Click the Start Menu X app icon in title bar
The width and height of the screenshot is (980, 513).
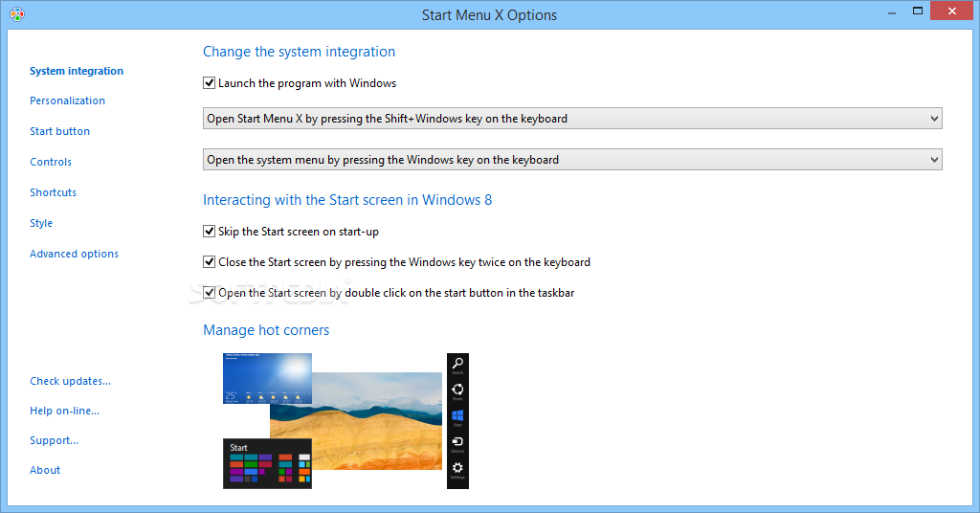[x=17, y=14]
